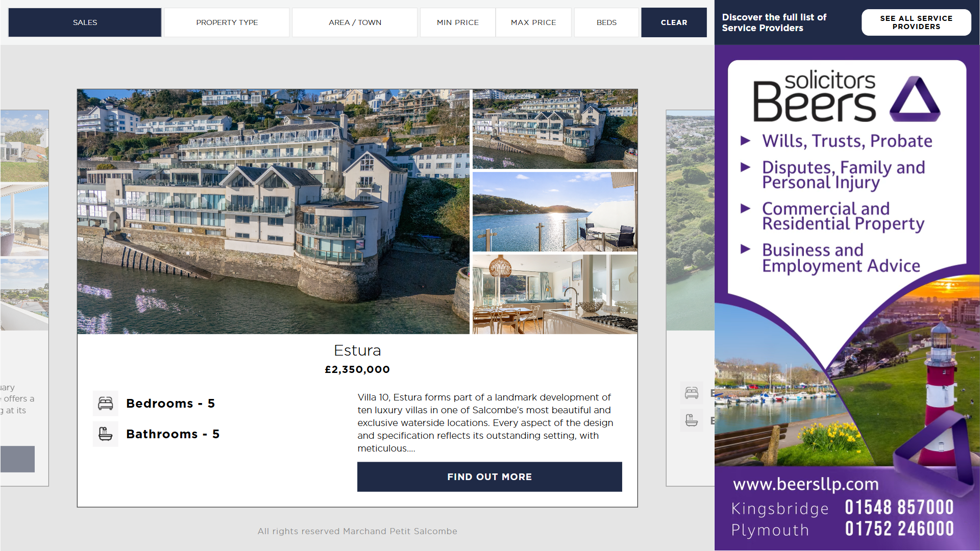This screenshot has width=980, height=551.
Task: Click the bed icon beside Bedrooms
Action: [106, 404]
